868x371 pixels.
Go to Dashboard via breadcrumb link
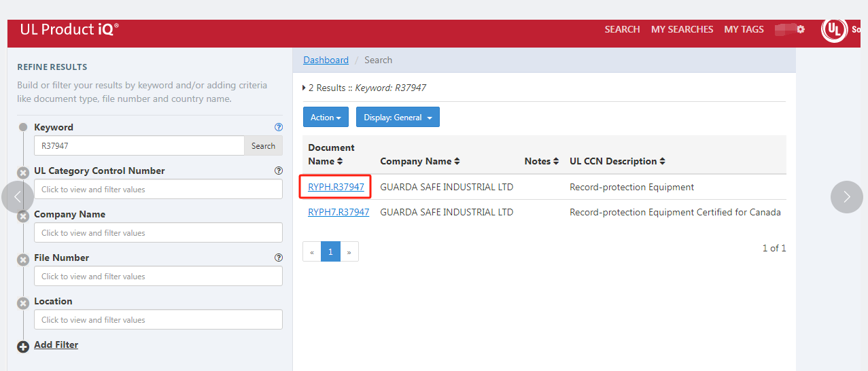tap(326, 60)
